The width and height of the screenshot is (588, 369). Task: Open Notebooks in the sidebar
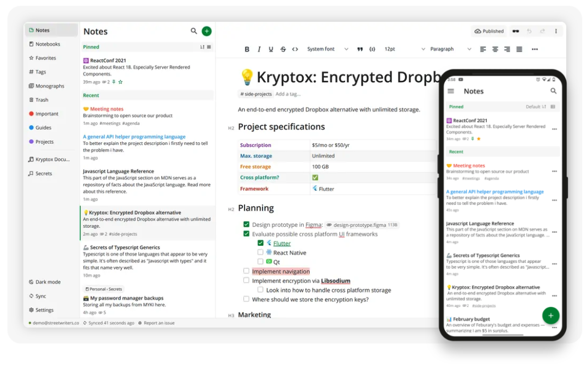pos(51,44)
